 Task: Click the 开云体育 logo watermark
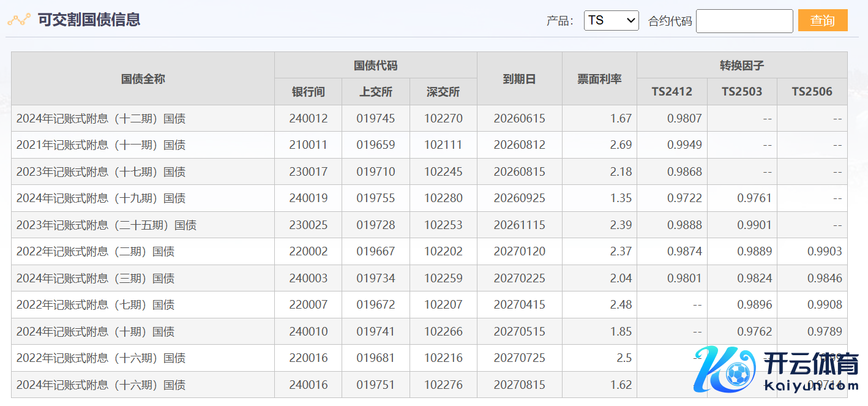776,369
